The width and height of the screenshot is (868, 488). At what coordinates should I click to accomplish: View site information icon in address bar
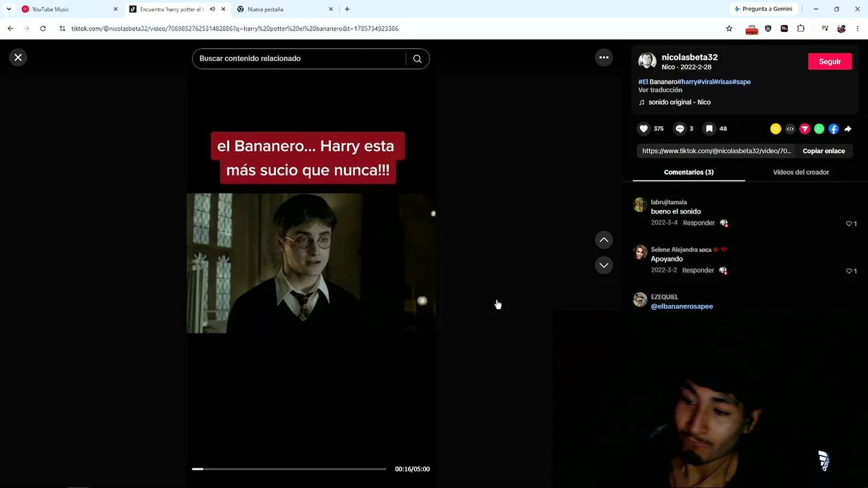coord(62,28)
